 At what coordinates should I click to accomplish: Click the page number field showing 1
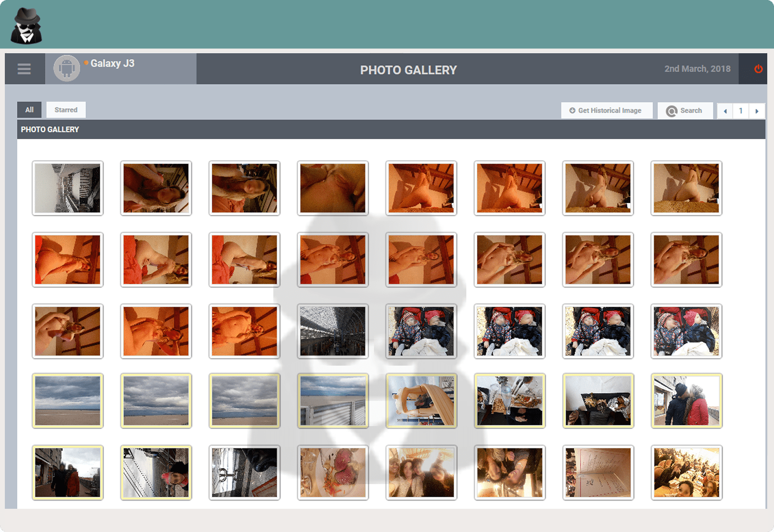point(741,111)
